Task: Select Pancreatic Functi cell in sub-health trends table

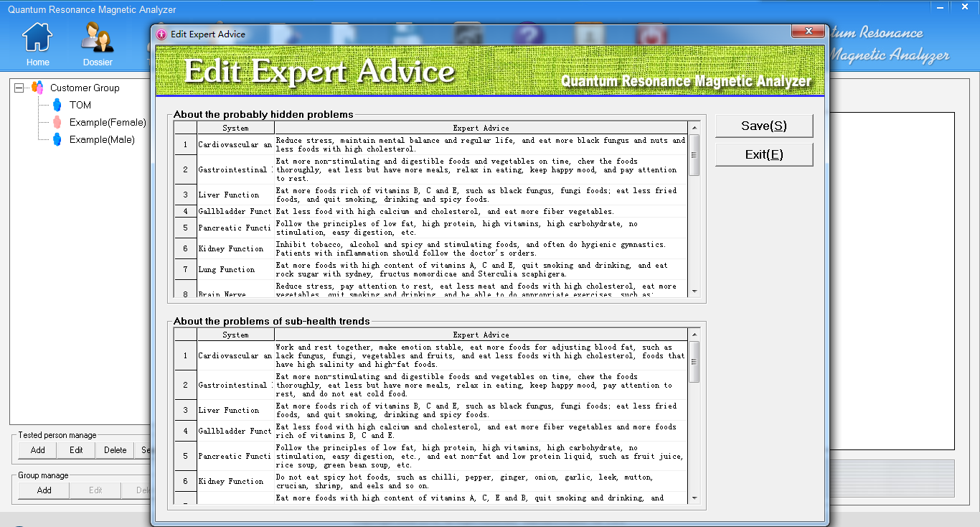Action: (x=235, y=456)
